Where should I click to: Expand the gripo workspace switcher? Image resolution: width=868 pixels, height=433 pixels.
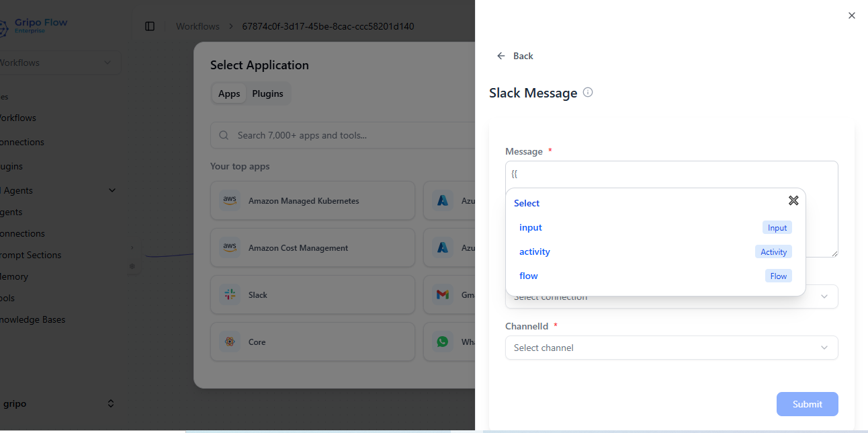[x=111, y=403]
